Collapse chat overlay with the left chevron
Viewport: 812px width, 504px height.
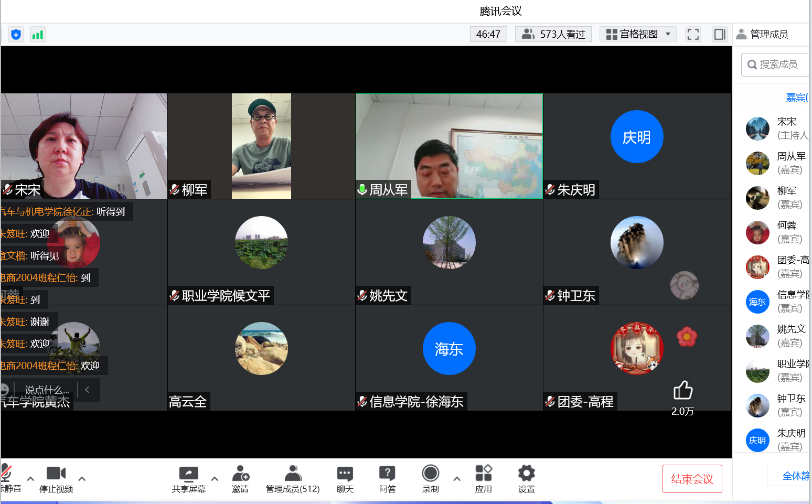click(88, 390)
